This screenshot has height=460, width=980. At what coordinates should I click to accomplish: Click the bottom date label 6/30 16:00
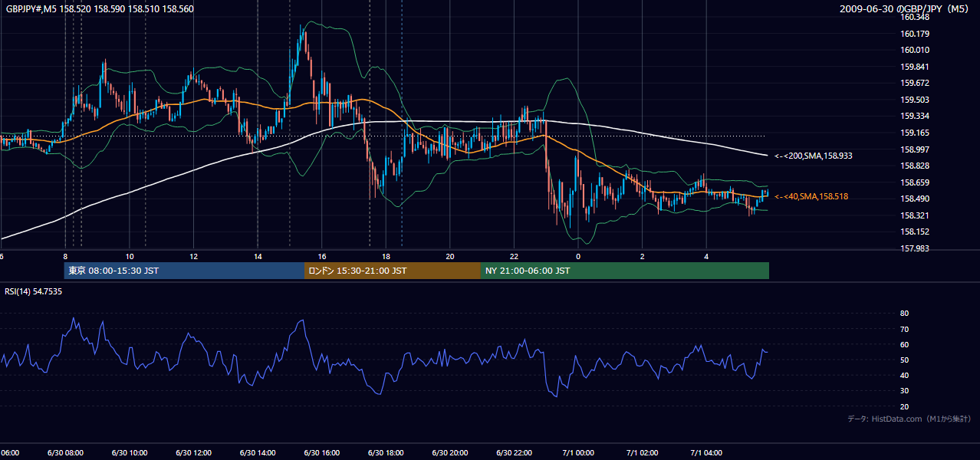click(x=322, y=452)
